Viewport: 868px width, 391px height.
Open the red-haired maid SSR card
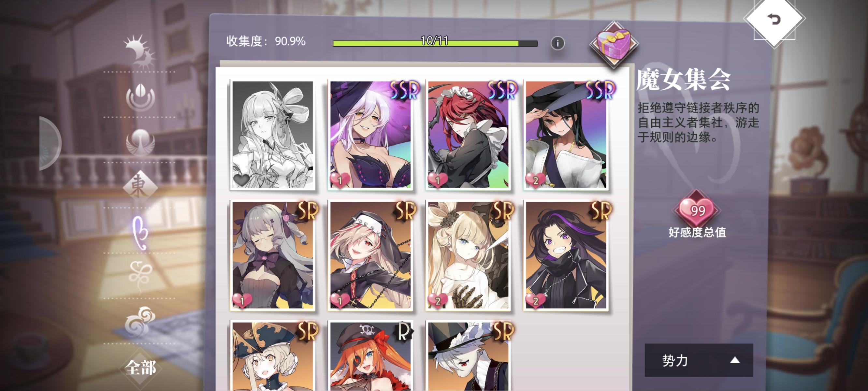tap(468, 135)
